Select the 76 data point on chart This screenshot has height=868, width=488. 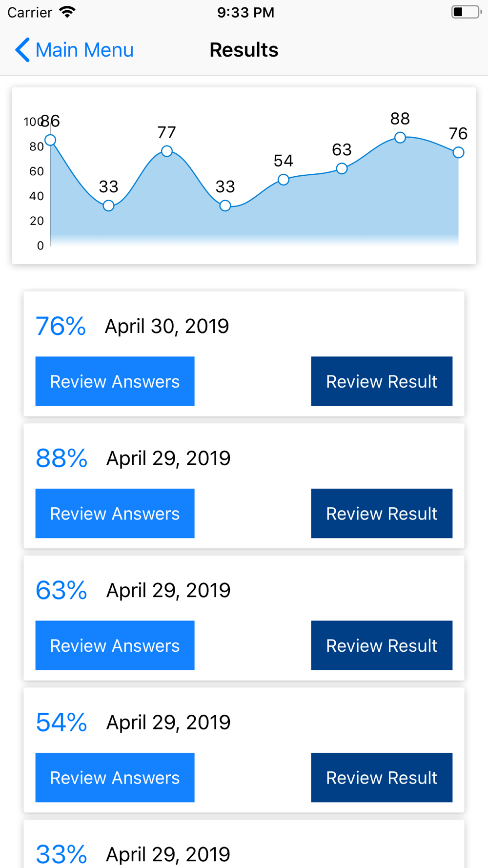[458, 153]
